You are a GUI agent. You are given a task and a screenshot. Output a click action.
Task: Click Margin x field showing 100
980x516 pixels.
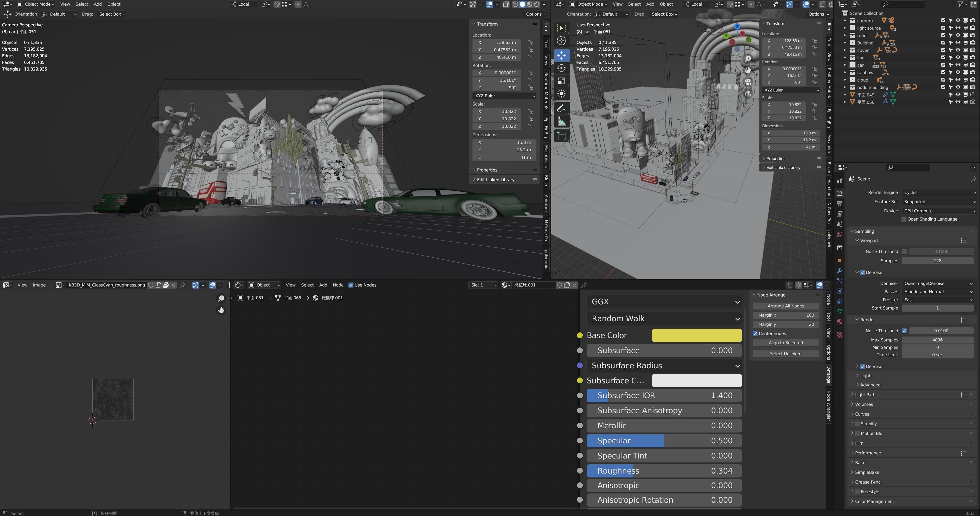pos(786,315)
